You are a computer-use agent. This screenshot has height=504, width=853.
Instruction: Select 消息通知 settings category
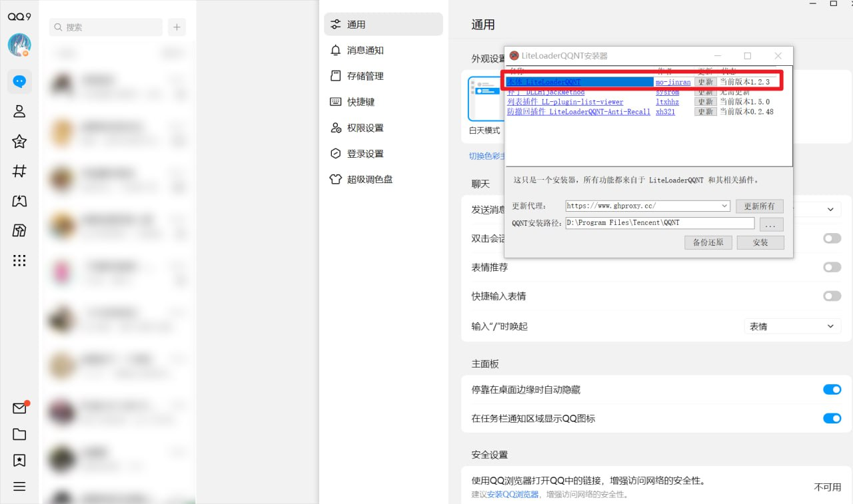tap(383, 51)
